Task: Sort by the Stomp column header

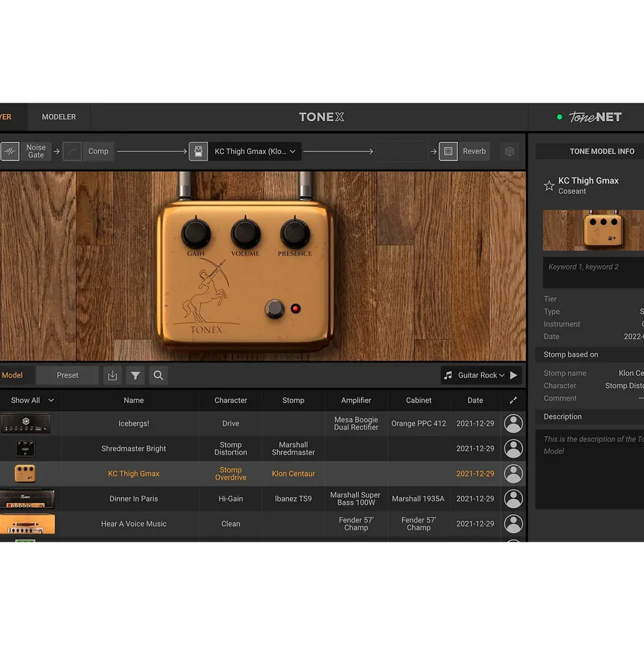Action: click(293, 400)
